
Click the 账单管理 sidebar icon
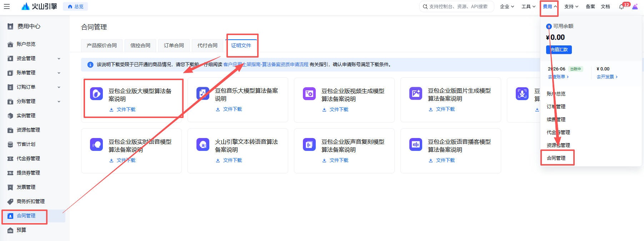[x=10, y=73]
